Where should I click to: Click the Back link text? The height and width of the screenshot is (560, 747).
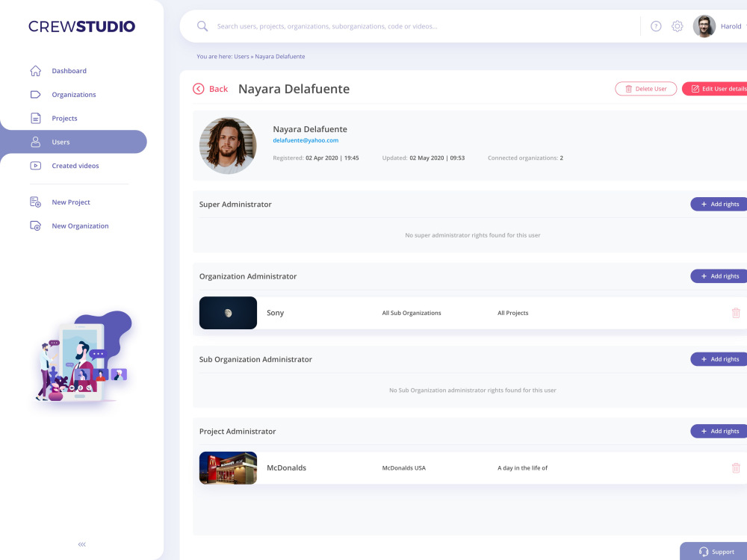coord(219,89)
